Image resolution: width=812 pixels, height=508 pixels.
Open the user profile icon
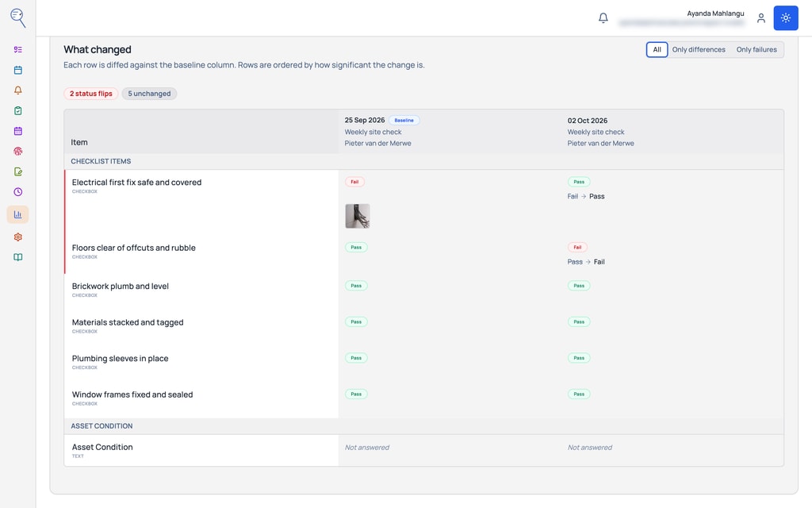point(761,18)
